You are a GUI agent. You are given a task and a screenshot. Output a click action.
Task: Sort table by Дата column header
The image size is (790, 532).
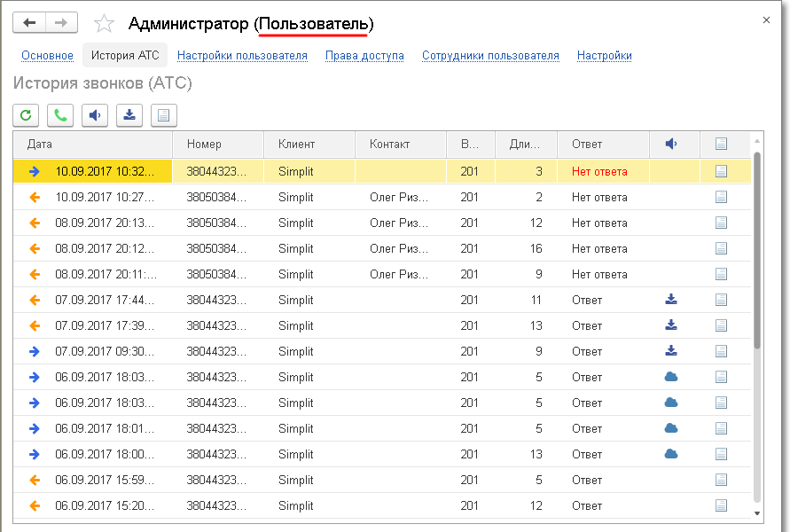(x=40, y=144)
